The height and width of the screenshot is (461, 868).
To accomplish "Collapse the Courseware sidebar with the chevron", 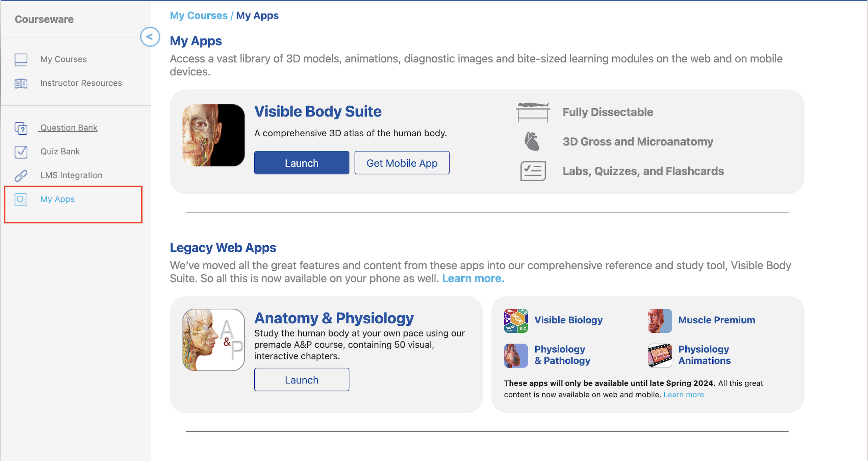I will 150,37.
